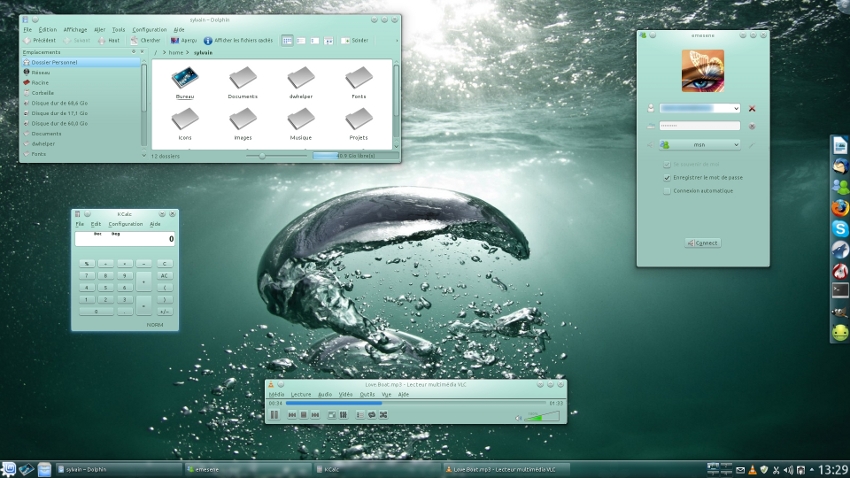850x478 pixels.
Task: Toggle the Aperçu preview in Dolphin
Action: pos(184,40)
